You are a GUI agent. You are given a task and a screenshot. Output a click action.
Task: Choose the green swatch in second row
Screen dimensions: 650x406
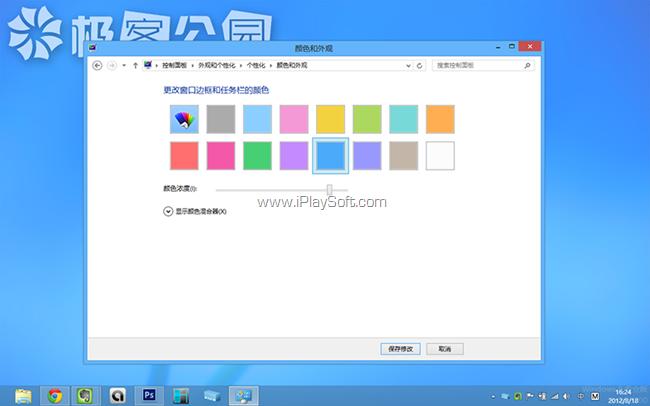258,156
